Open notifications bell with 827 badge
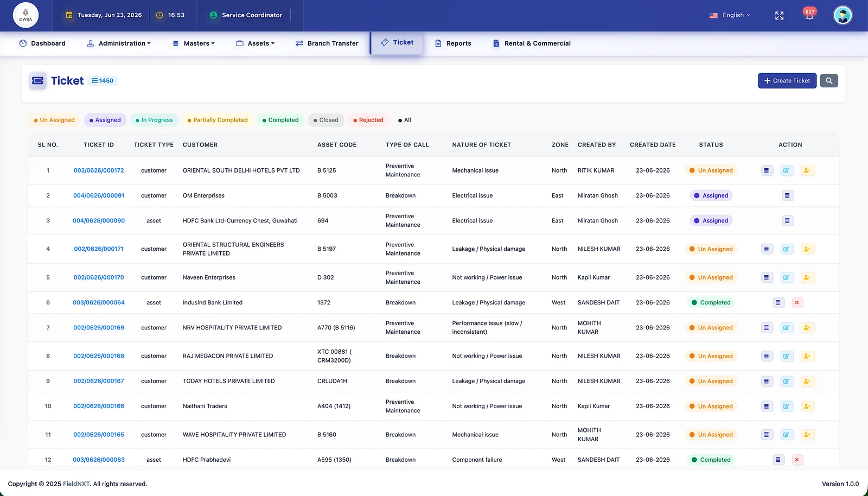Viewport: 868px width, 496px height. pyautogui.click(x=809, y=15)
